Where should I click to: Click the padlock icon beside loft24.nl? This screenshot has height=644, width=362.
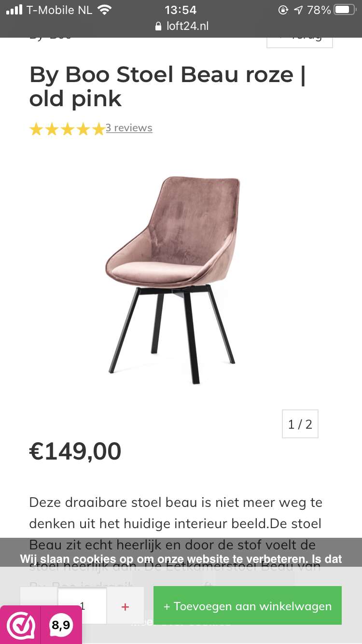158,27
